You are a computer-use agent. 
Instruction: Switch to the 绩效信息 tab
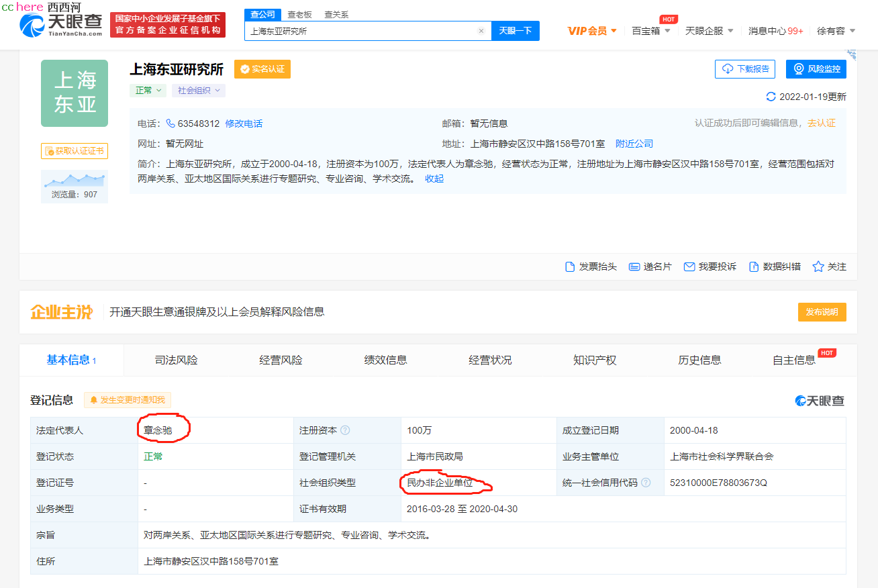tap(386, 360)
